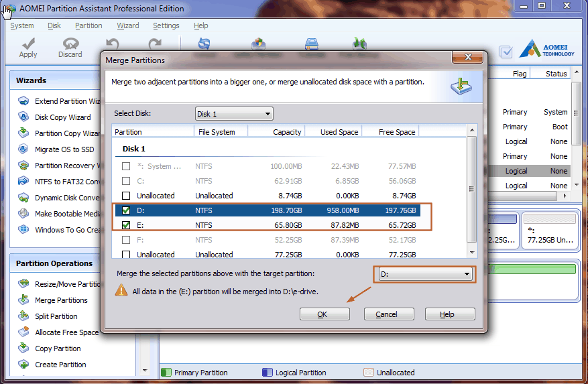The image size is (588, 384).
Task: Click Cancel in Merge Partitions dialog
Action: pyautogui.click(x=389, y=314)
